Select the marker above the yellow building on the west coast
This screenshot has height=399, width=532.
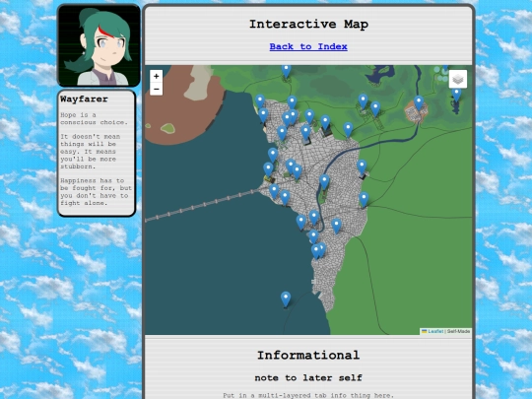[x=268, y=169]
